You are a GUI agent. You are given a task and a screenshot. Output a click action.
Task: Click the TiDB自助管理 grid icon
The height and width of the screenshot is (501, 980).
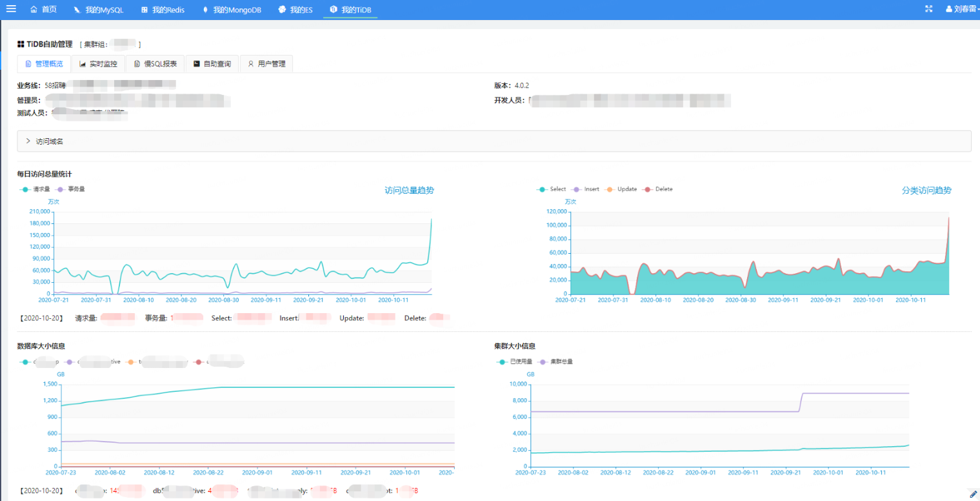(x=21, y=45)
